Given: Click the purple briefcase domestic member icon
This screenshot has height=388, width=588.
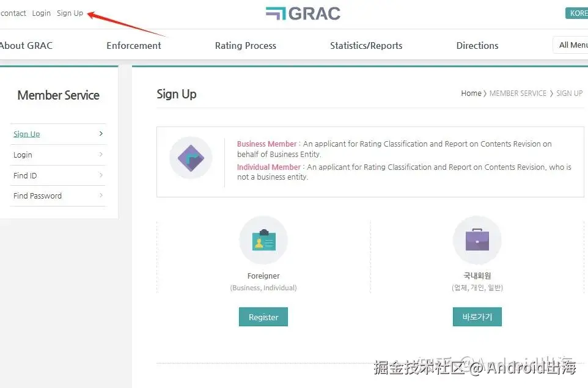Looking at the screenshot, I should (x=477, y=240).
